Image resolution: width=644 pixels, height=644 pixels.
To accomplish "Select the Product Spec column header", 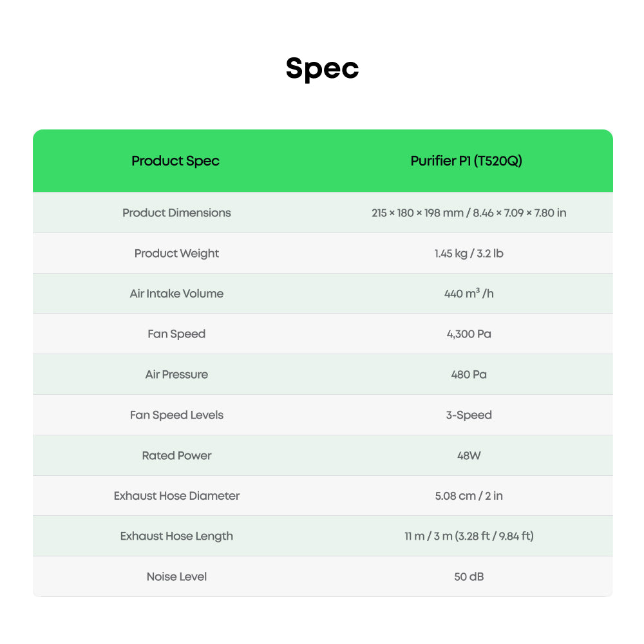I will 175,160.
